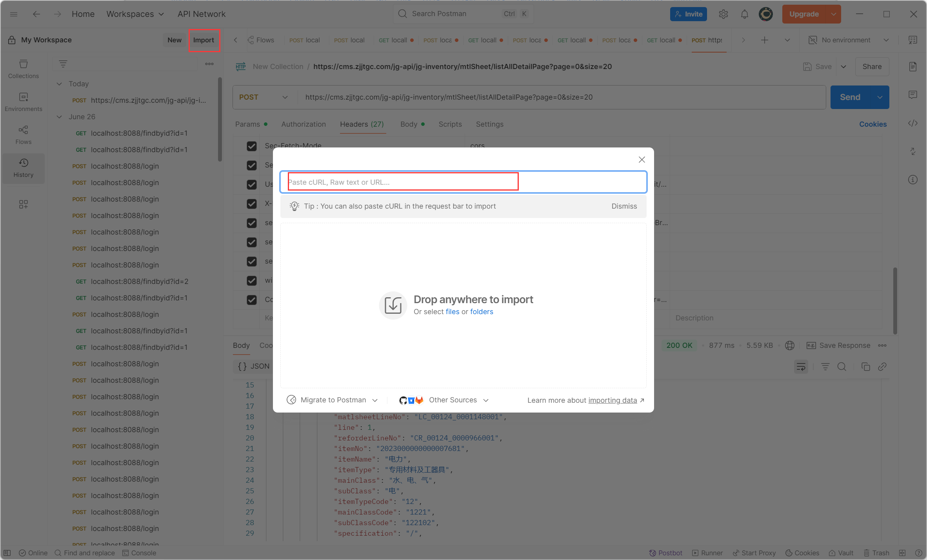927x560 pixels.
Task: Open the request info icon in right sidebar
Action: [x=913, y=180]
